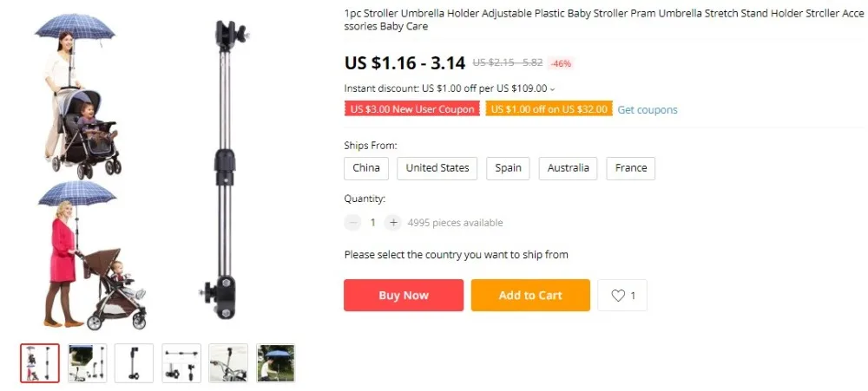Show third thumbnail of single holder

pos(134,362)
